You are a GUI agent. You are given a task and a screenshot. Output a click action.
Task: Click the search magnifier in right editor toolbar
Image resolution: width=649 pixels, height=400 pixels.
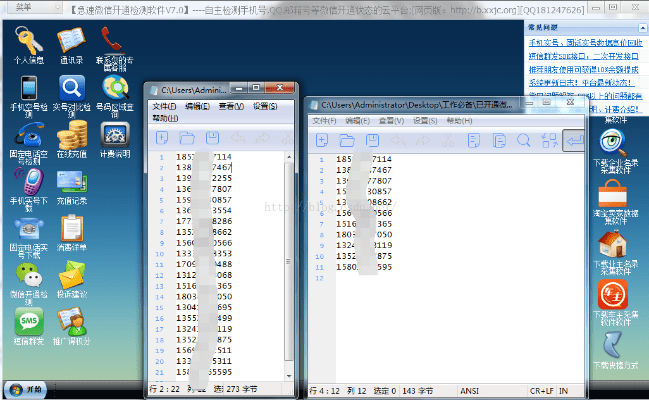tap(522, 140)
